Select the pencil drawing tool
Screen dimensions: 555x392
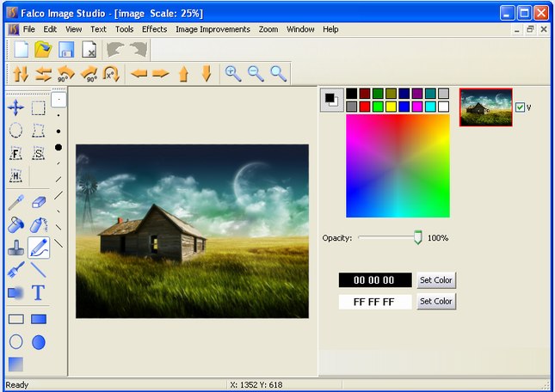(x=39, y=248)
